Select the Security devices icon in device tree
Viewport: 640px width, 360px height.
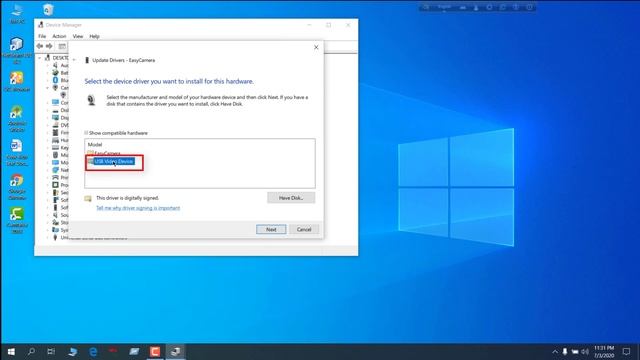click(56, 192)
